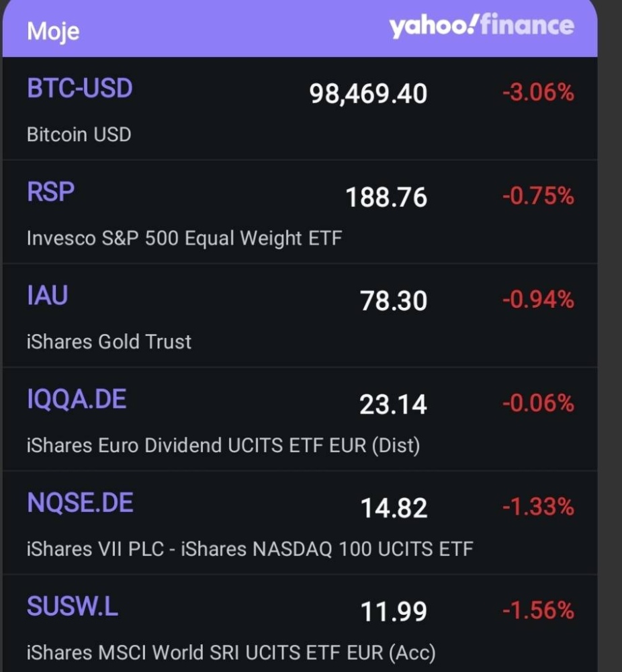Tap the IAU price 78.30
The image size is (622, 672).
coord(393,300)
